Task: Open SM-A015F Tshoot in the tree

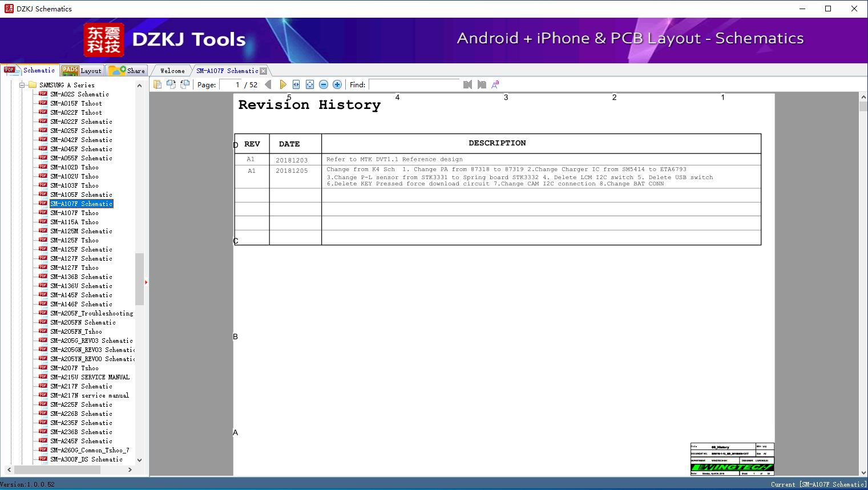Action: [76, 103]
